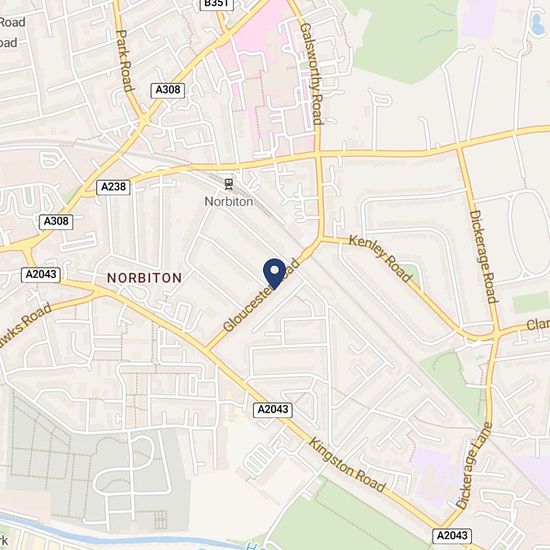550x550 pixels.
Task: Click the Dickerage Lane label
Action: coord(474,466)
